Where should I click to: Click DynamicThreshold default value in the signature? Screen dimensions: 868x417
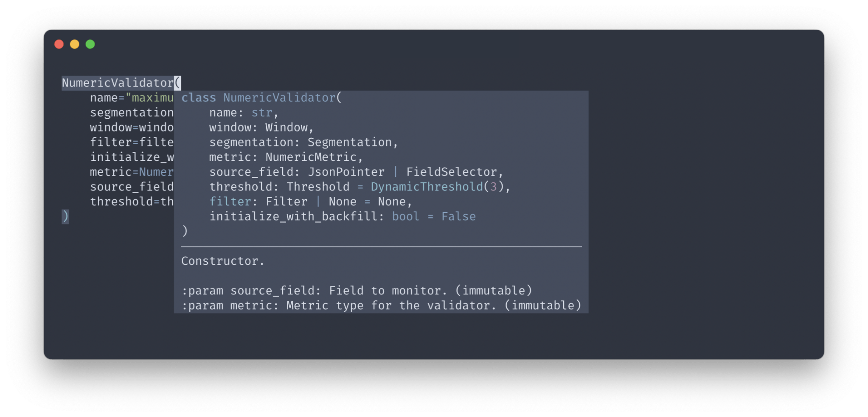(x=427, y=187)
